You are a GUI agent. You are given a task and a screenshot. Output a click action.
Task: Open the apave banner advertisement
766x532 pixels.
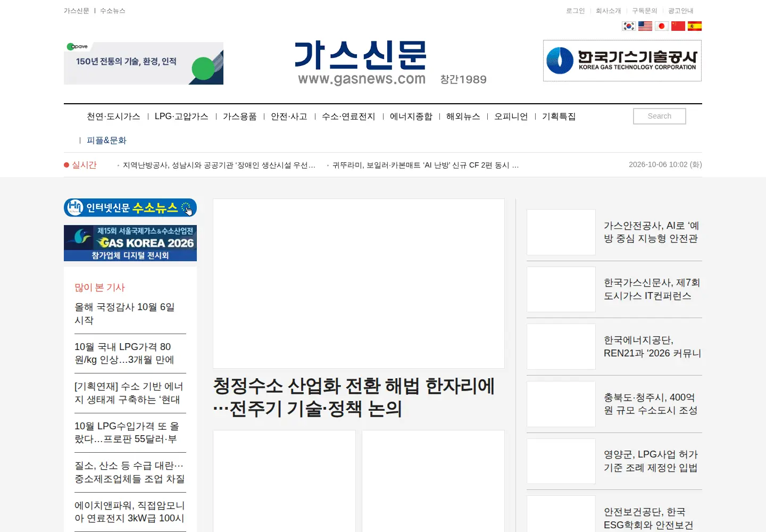[144, 63]
